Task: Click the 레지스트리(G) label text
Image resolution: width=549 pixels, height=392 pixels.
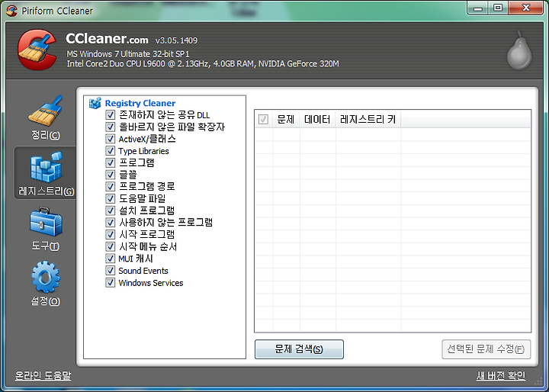Action: click(x=46, y=191)
